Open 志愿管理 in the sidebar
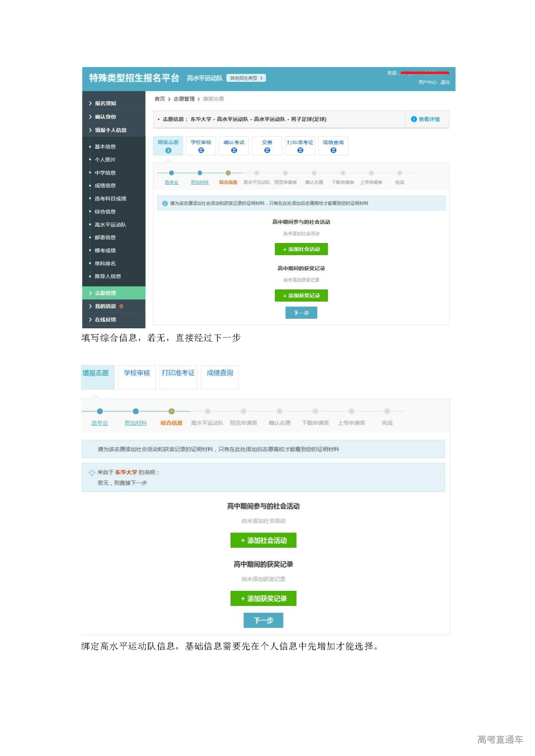Viewport: 535px width, 756px height. point(105,293)
